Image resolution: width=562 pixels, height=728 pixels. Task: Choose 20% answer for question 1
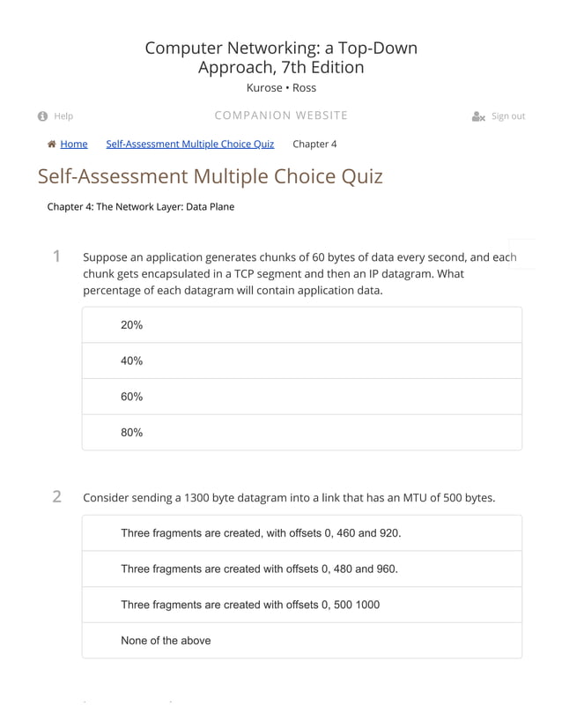tap(301, 325)
